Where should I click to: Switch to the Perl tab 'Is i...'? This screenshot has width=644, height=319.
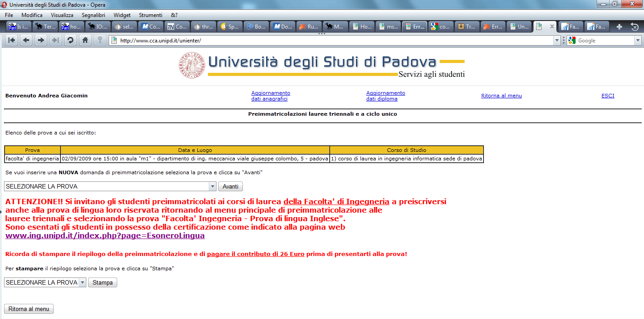(19, 27)
